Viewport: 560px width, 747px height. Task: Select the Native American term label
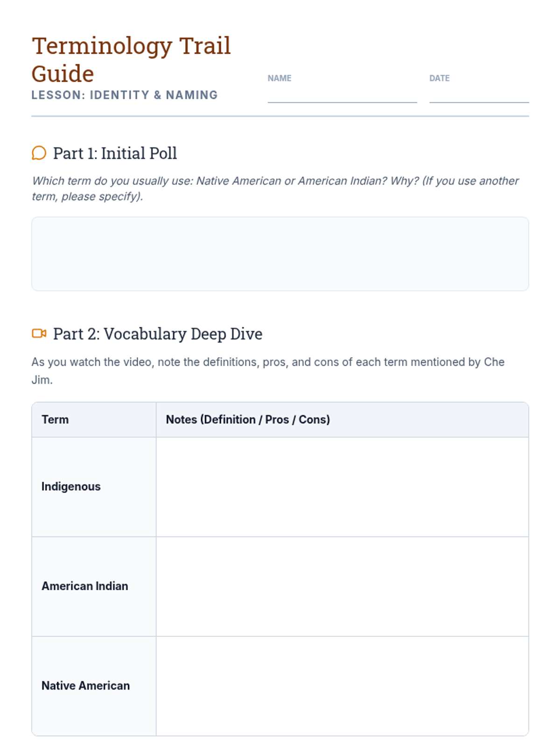tap(86, 685)
